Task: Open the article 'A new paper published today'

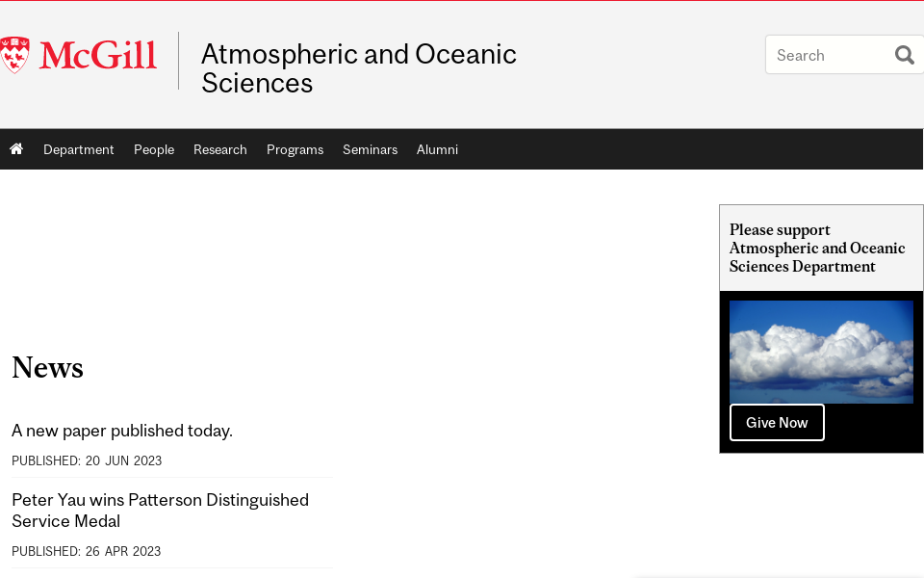Action: point(121,431)
